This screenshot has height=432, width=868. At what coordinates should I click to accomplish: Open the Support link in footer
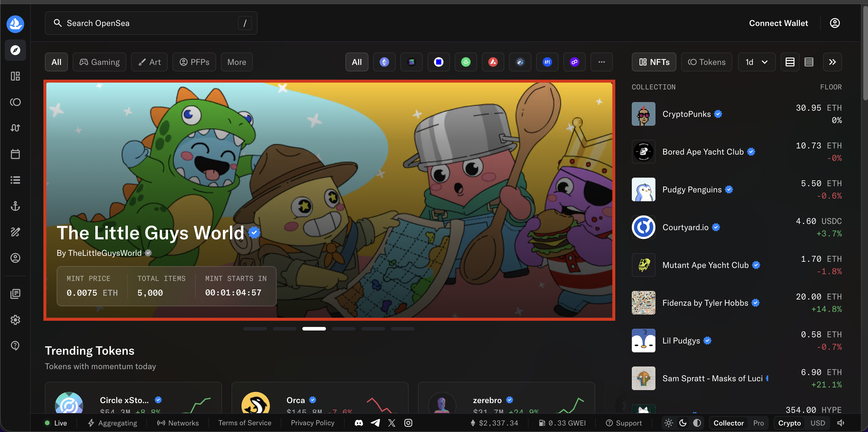tap(624, 423)
